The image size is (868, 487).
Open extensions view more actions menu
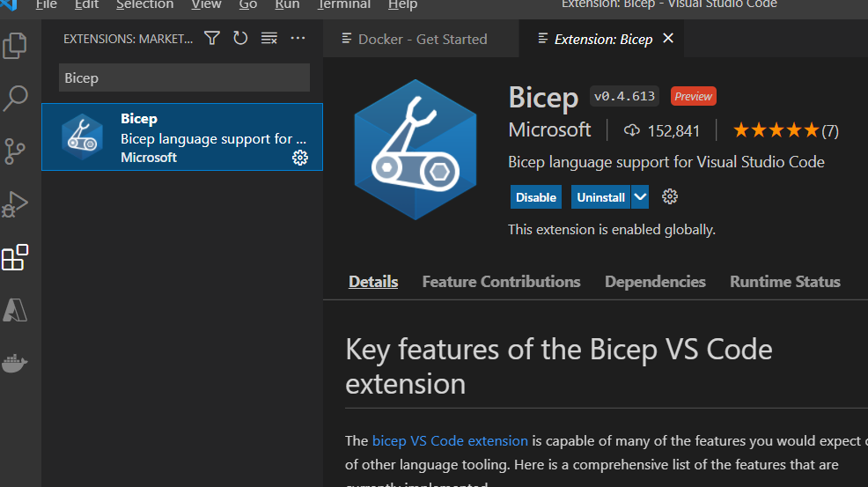[298, 38]
